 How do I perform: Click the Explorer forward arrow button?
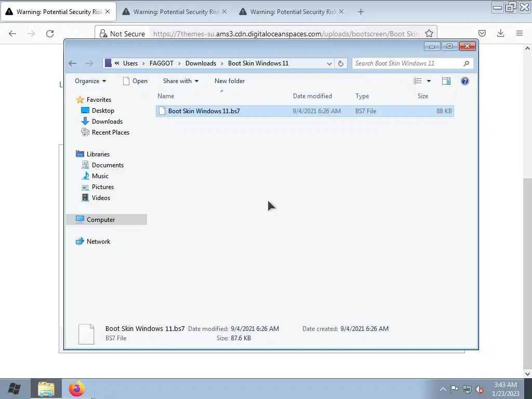coord(89,63)
